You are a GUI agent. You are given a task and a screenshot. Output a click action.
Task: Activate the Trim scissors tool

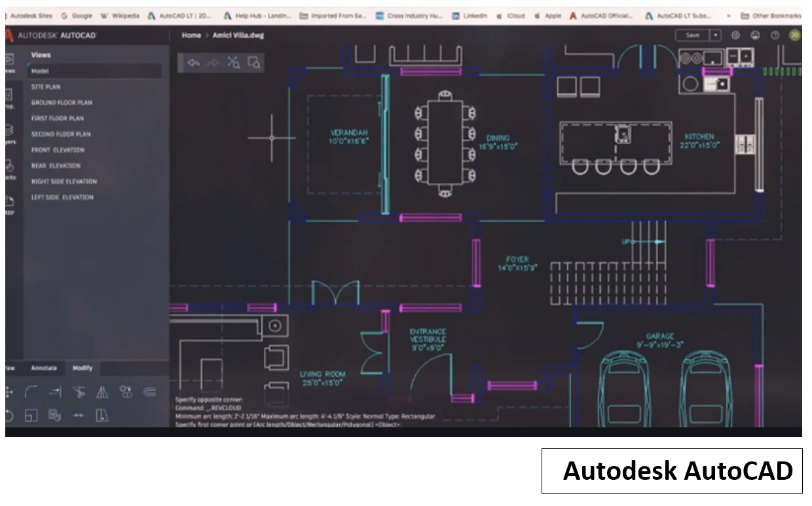click(x=79, y=392)
